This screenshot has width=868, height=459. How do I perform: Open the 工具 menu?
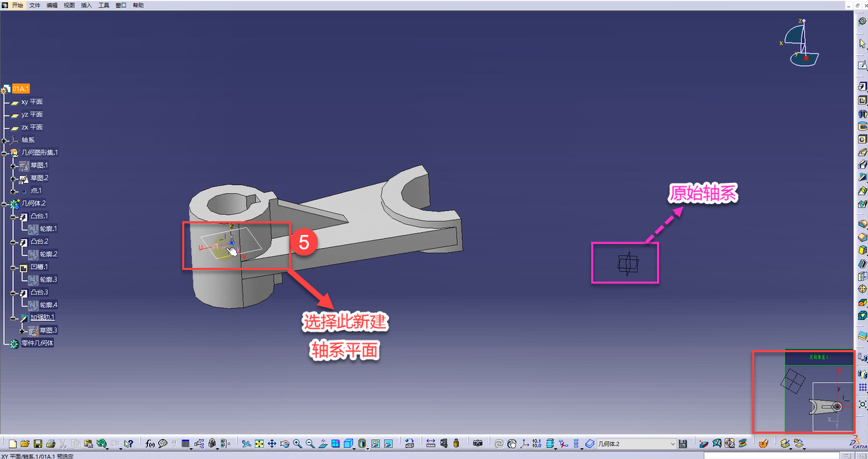pos(103,5)
